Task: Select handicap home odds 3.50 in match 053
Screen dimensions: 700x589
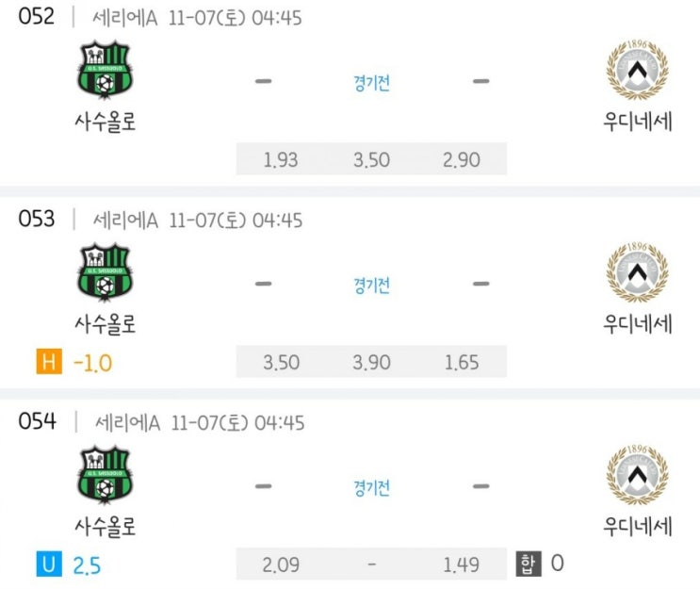Action: [x=282, y=362]
